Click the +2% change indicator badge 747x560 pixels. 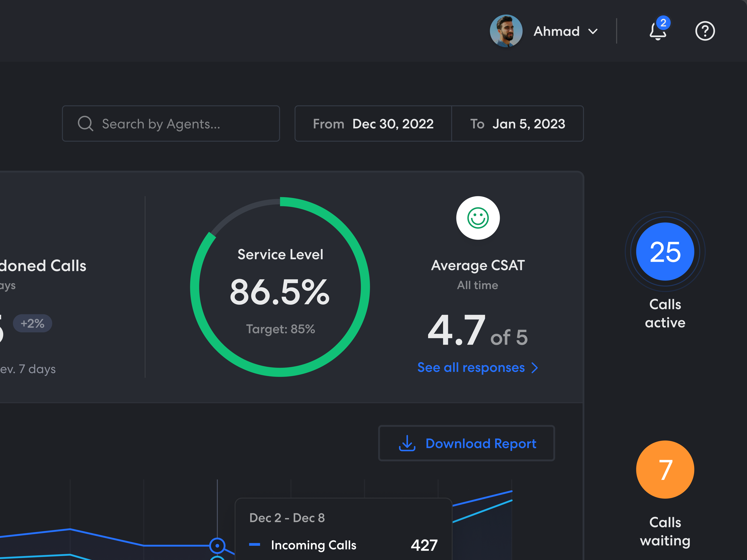(32, 323)
